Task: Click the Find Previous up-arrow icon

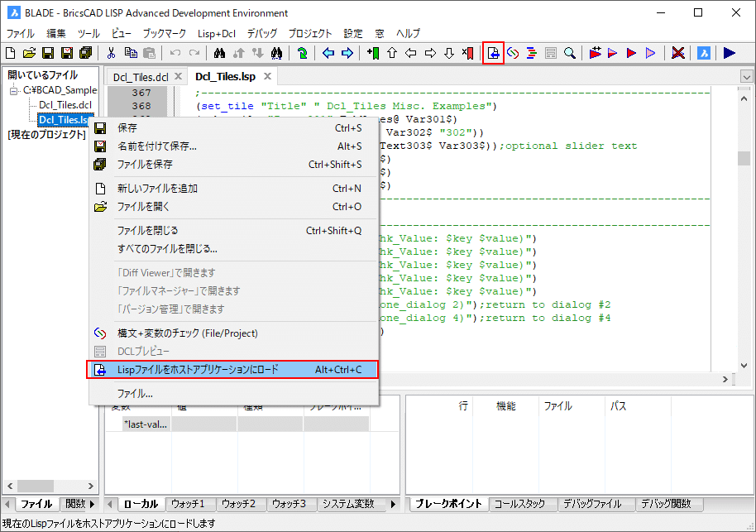Action: 239,53
